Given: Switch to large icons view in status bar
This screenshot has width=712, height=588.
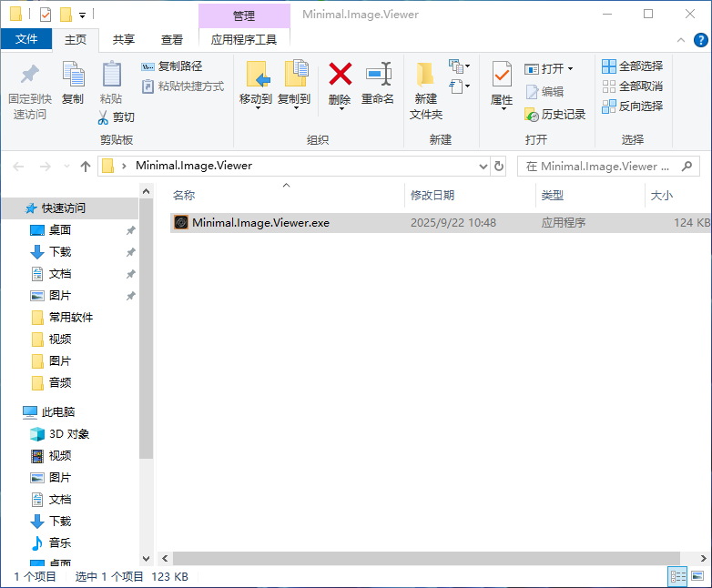Looking at the screenshot, I should click(697, 576).
